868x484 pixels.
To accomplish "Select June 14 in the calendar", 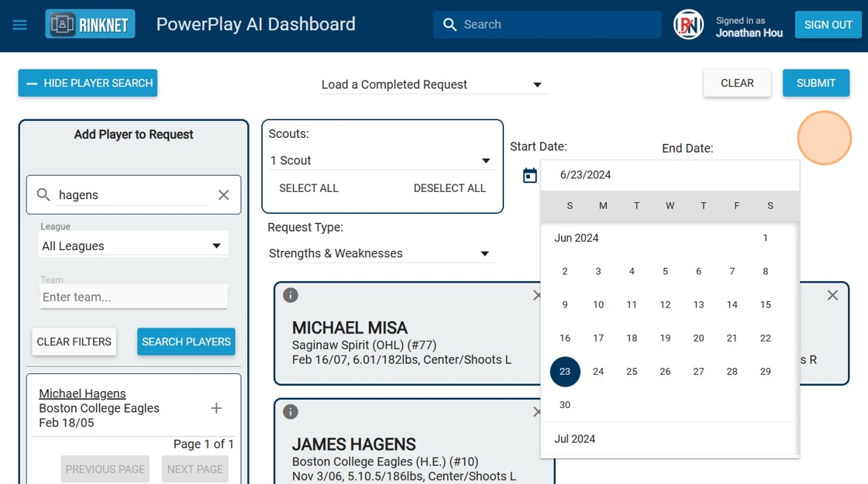I will tap(732, 305).
